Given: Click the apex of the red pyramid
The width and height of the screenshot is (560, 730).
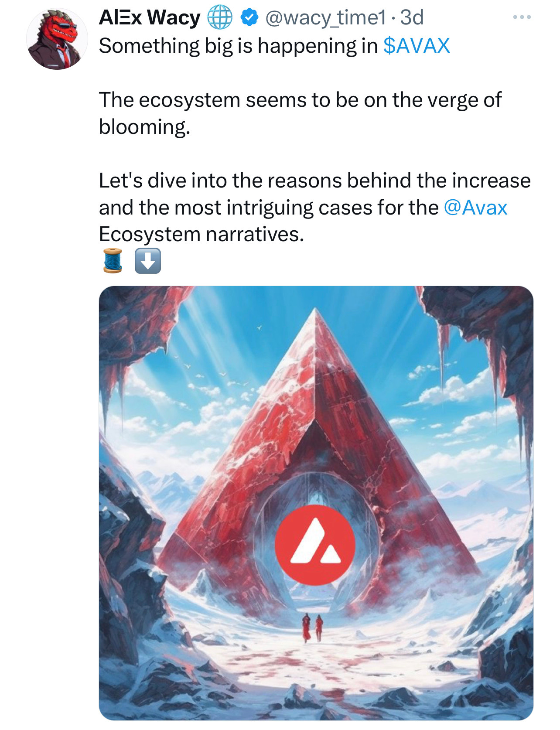Looking at the screenshot, I should coord(315,313).
